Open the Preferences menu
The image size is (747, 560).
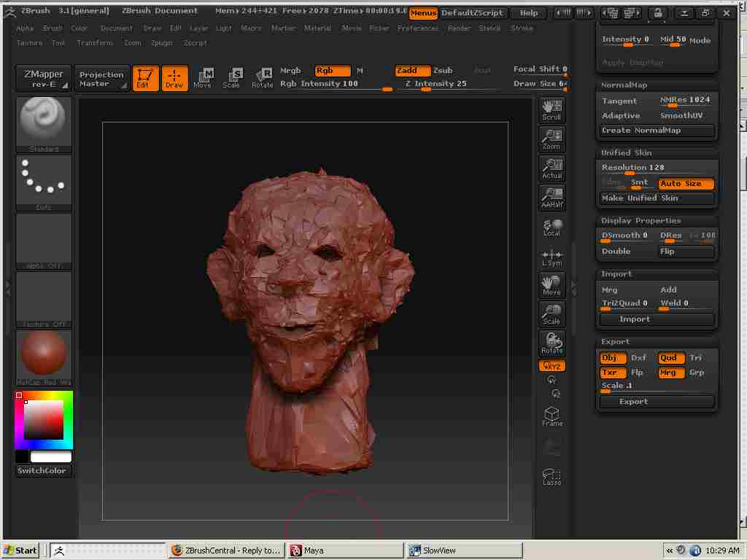(418, 28)
